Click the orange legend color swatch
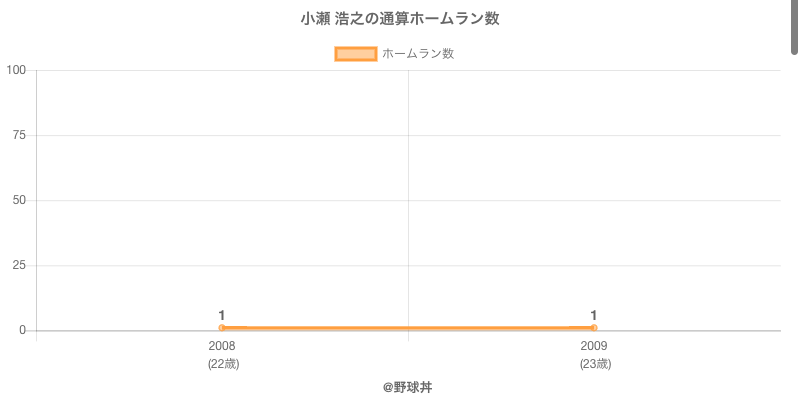The height and width of the screenshot is (400, 800). coord(355,54)
